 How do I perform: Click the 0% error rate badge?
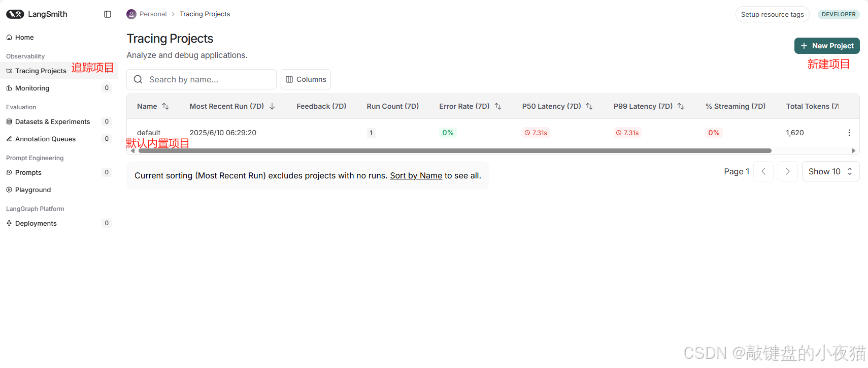click(448, 133)
